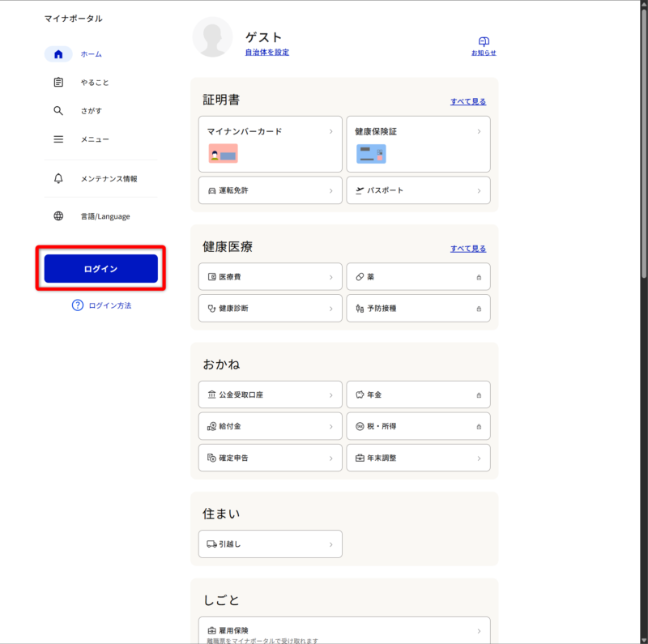Click すべて見る in the 証明書 section

(x=468, y=101)
